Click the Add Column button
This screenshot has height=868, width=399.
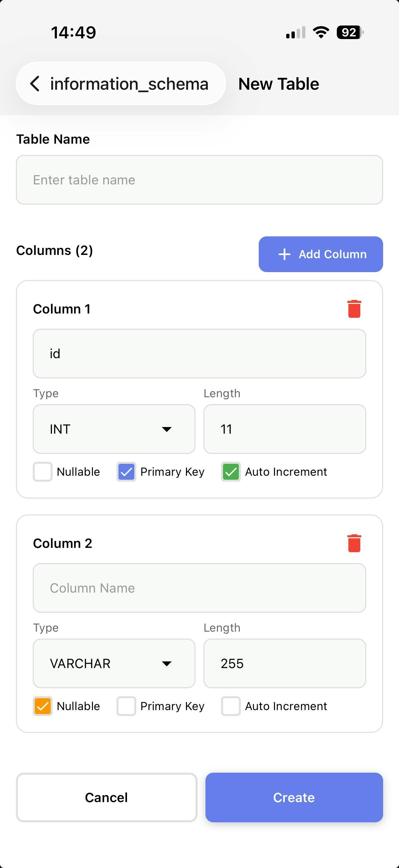click(x=320, y=254)
